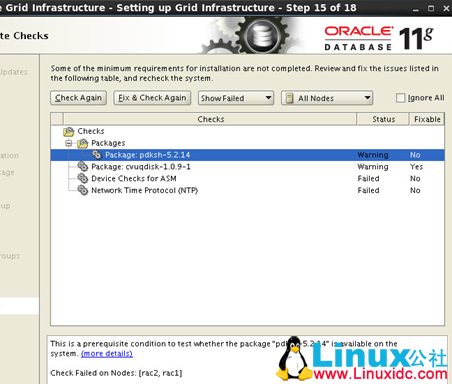Click Warning status of pdksh package
452x384 pixels.
[x=373, y=155]
